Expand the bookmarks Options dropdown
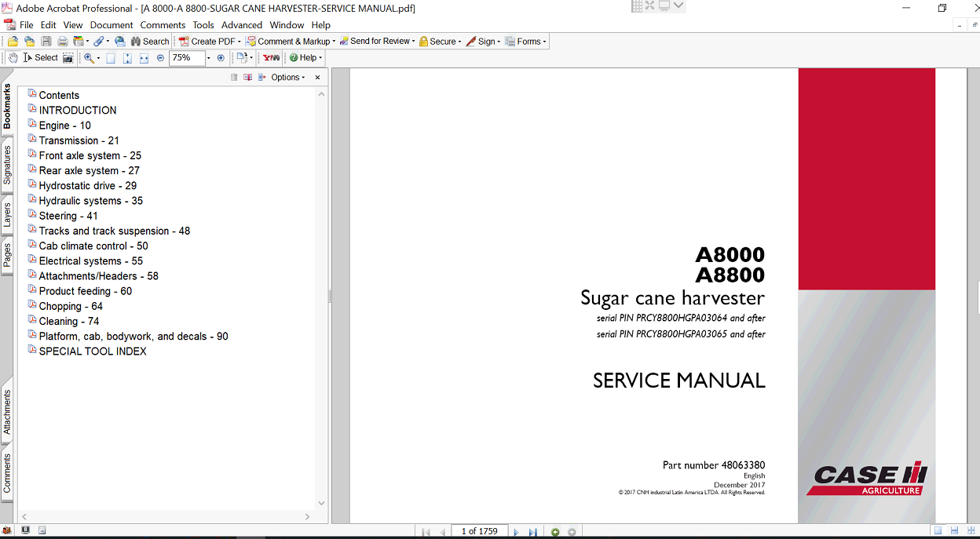Viewport: 980px width, 539px height. pyautogui.click(x=288, y=78)
